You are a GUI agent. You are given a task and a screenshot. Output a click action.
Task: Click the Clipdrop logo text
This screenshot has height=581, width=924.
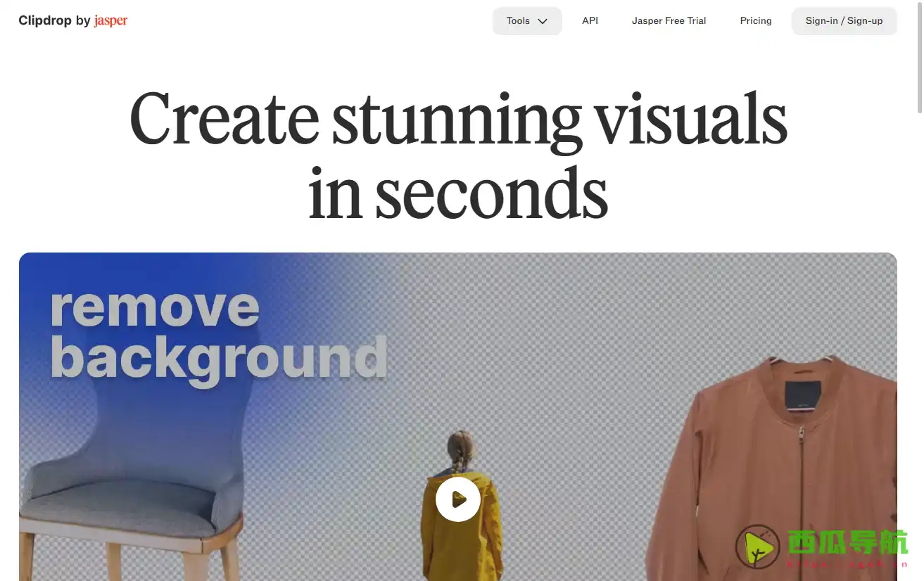[x=45, y=20]
